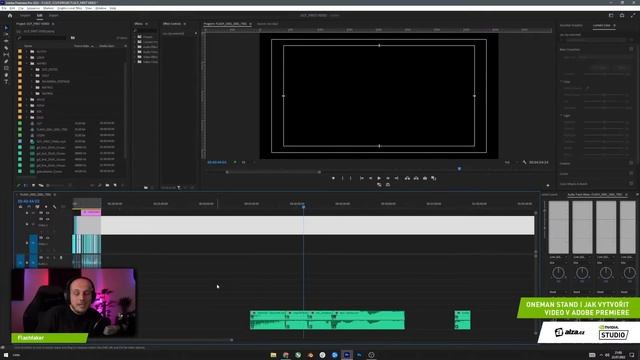Open Program monitor wrench settings
640x360 pixels.
(524, 162)
